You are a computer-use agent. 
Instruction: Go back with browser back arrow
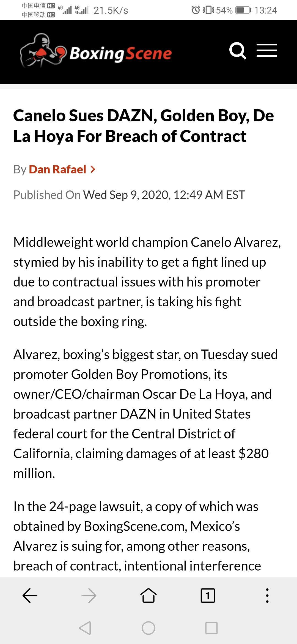30,596
